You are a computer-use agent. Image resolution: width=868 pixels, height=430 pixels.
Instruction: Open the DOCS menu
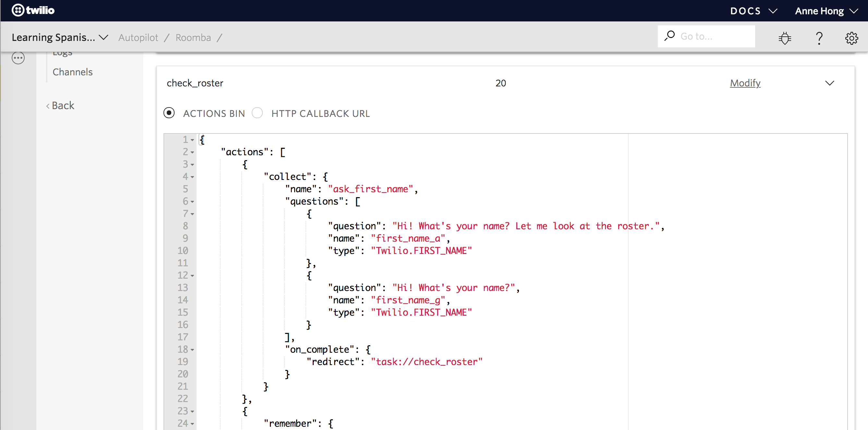[753, 11]
